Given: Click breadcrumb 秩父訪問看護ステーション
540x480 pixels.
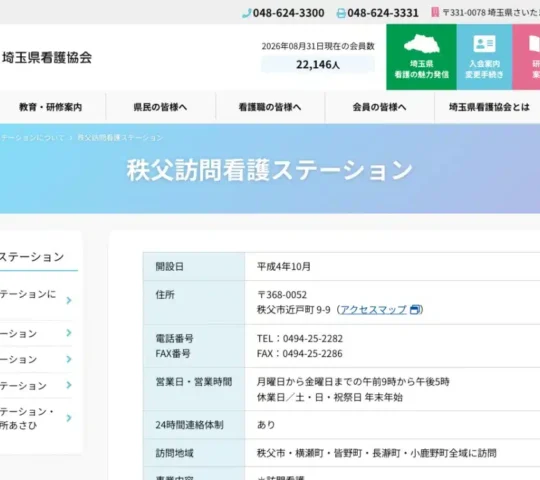Looking at the screenshot, I should (120, 138).
